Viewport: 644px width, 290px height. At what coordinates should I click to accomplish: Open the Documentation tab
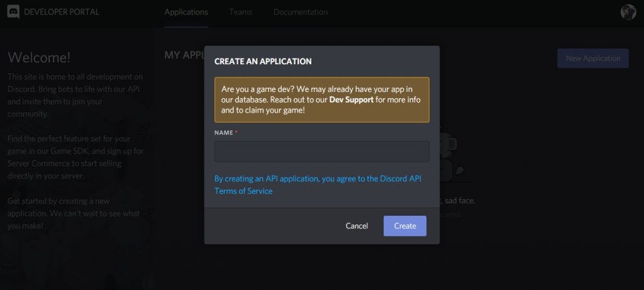pyautogui.click(x=301, y=12)
